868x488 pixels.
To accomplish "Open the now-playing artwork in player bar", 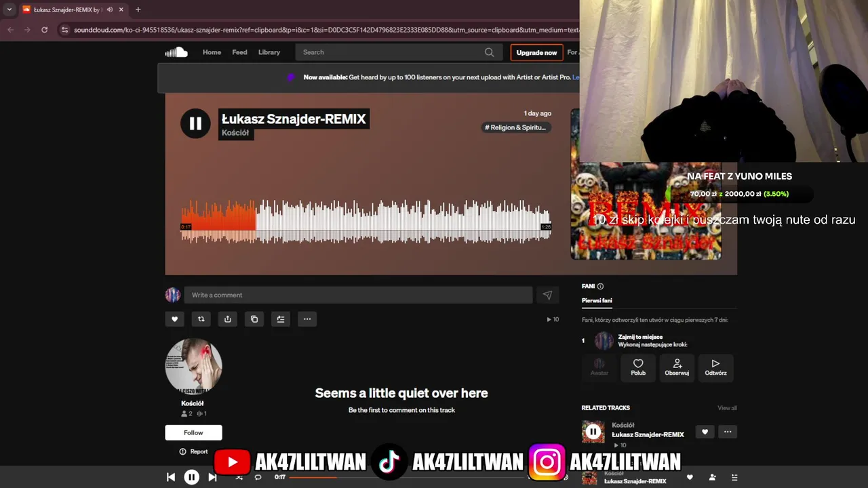I will coord(590,477).
